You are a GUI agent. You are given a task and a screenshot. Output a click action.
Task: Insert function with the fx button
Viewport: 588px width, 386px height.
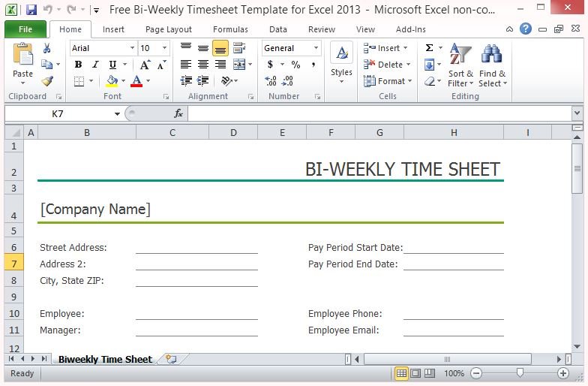coord(178,113)
